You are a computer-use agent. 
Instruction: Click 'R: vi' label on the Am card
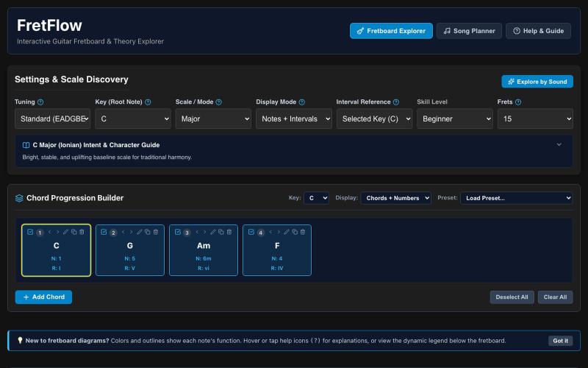pyautogui.click(x=204, y=268)
